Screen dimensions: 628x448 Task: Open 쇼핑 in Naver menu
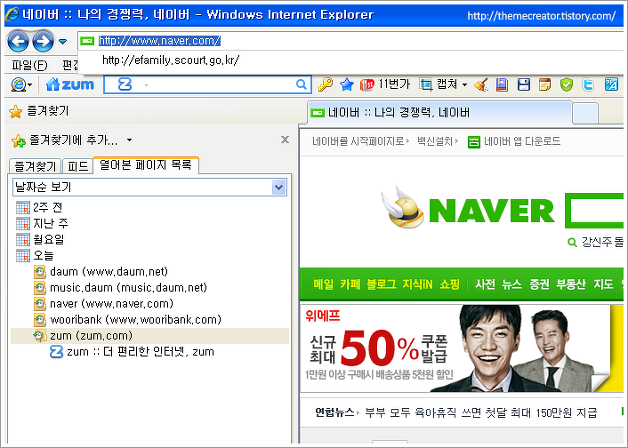point(449,284)
